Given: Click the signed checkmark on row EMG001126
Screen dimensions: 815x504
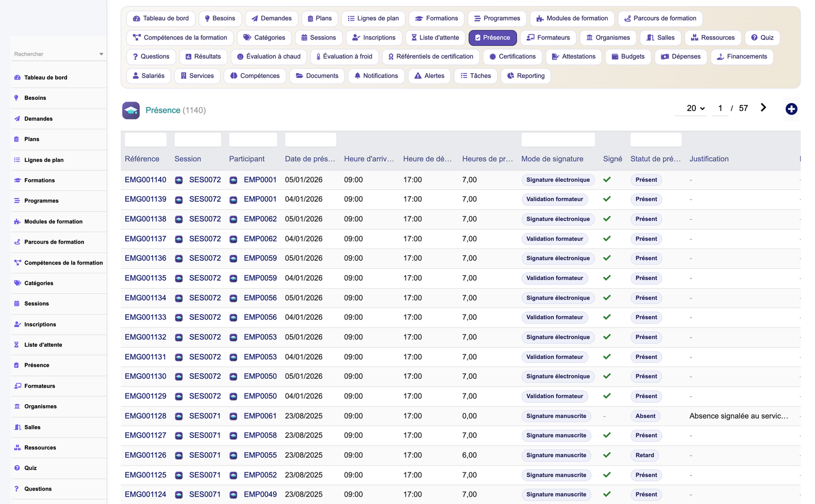Looking at the screenshot, I should (x=607, y=455).
